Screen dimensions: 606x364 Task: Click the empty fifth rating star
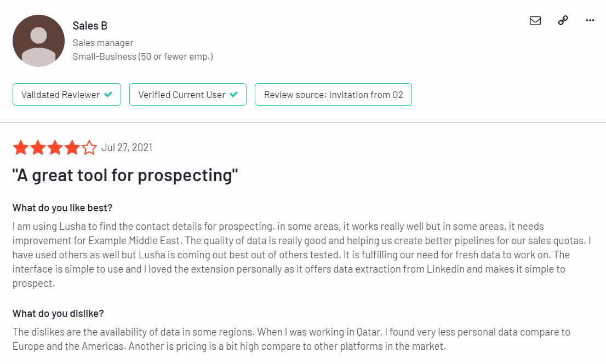point(89,147)
